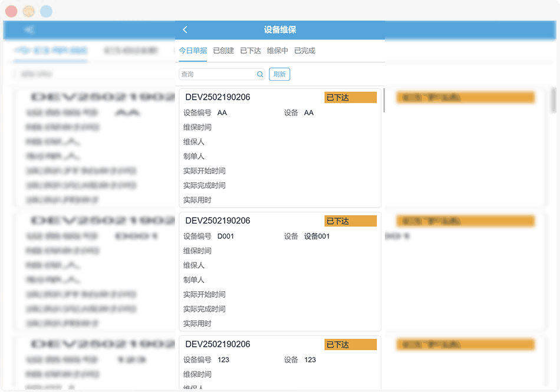Click 实际用时 in the AA card

pos(197,200)
